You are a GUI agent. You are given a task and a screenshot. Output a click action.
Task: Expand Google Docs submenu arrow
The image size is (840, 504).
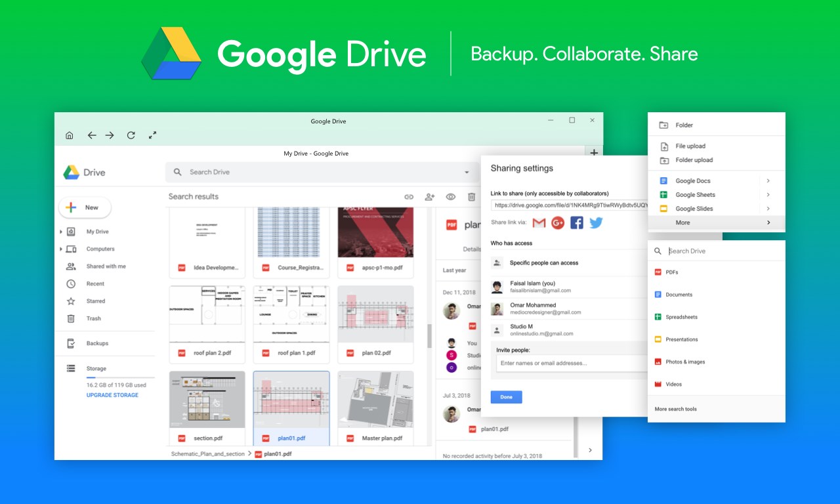pyautogui.click(x=768, y=181)
